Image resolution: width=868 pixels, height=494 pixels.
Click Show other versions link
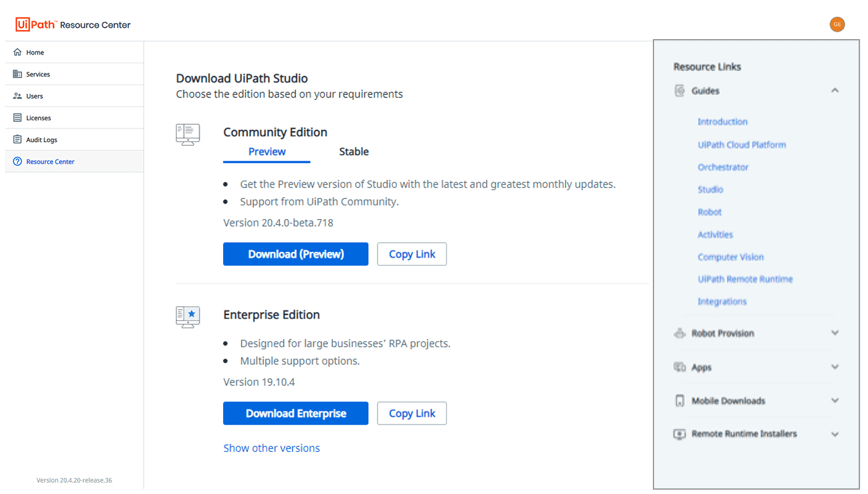point(272,448)
